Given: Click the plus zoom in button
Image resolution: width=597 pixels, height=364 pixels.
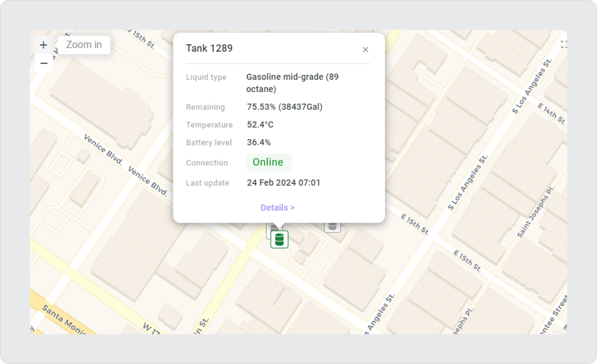Looking at the screenshot, I should (x=44, y=45).
